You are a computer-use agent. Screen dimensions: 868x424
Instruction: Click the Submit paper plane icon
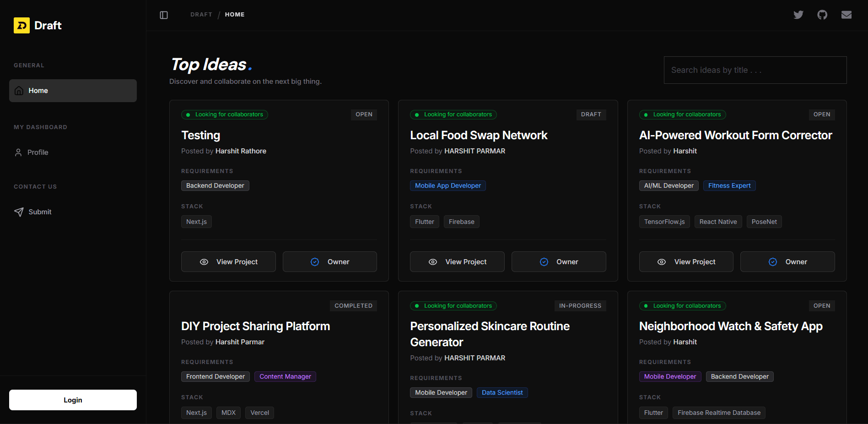pyautogui.click(x=19, y=212)
